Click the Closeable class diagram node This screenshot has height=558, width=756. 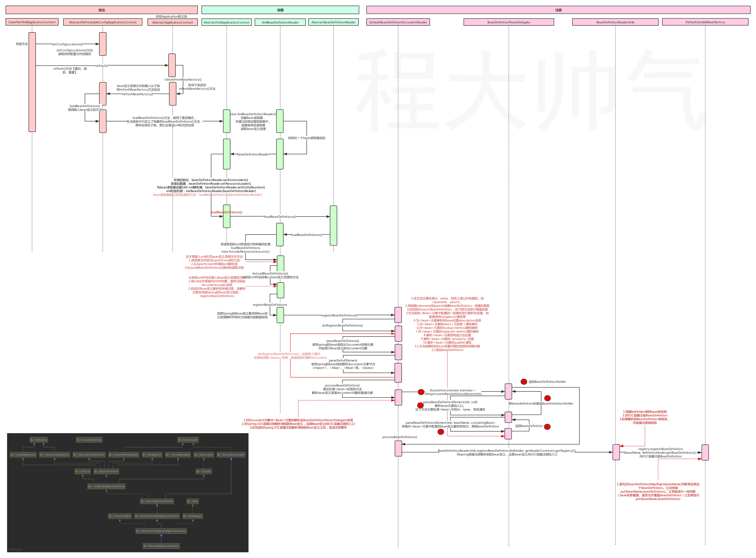click(x=204, y=471)
